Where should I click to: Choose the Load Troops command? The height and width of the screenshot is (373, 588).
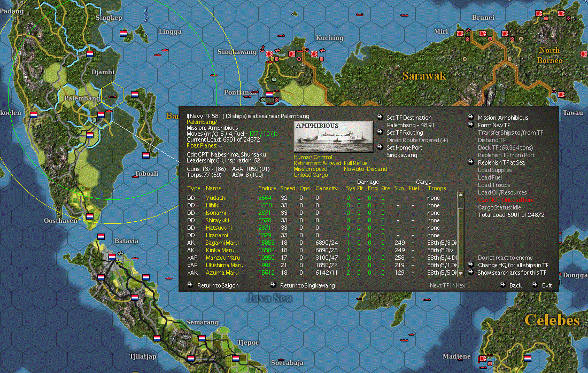(x=494, y=185)
